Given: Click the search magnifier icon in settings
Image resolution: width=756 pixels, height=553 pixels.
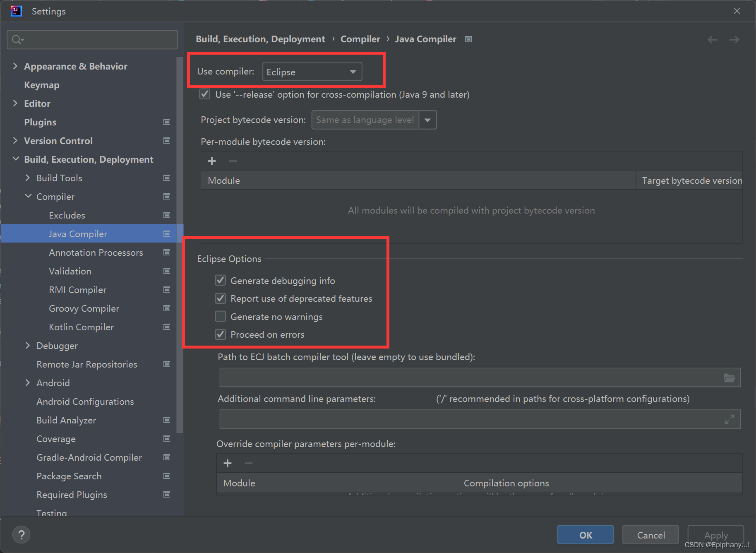Looking at the screenshot, I should (17, 40).
